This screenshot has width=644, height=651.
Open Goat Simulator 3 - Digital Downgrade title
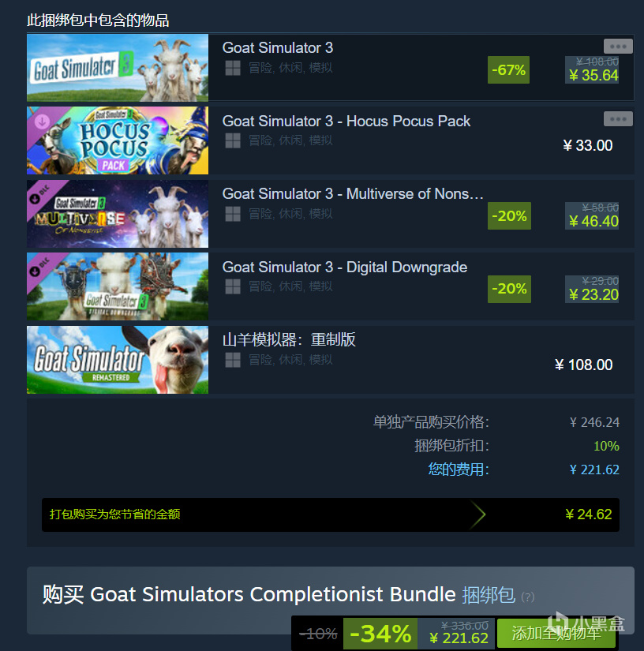coord(345,267)
